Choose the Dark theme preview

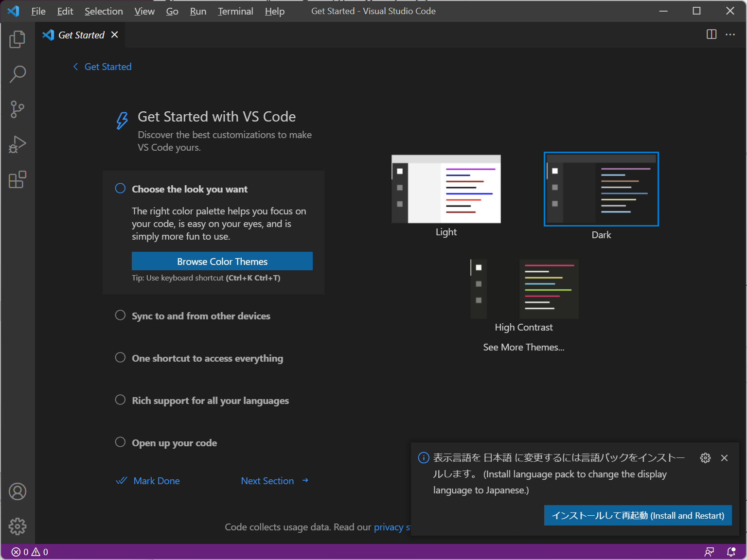tap(601, 189)
